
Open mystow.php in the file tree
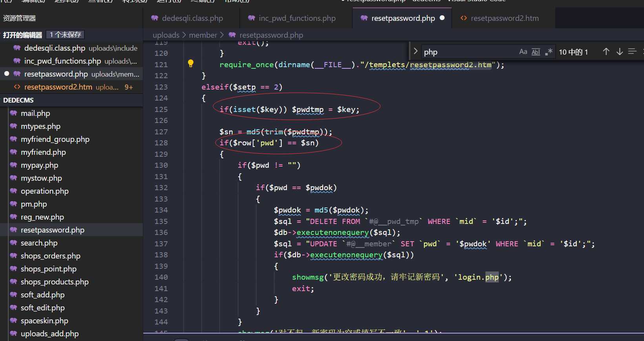click(x=71, y=178)
